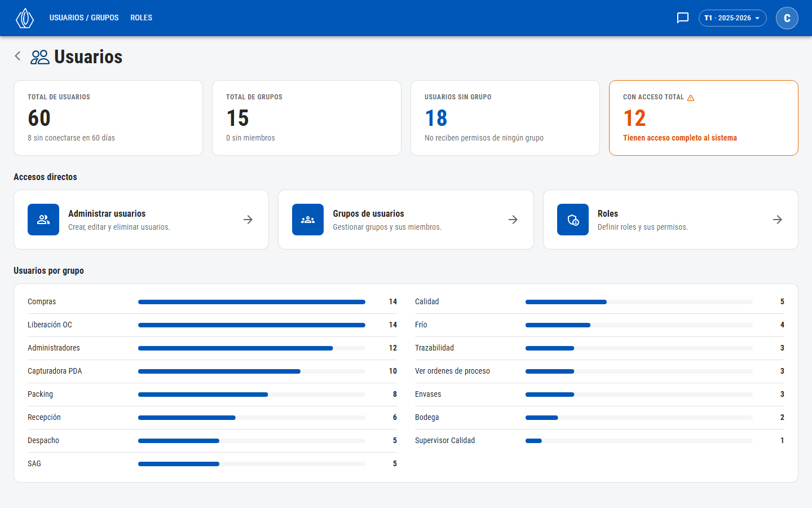This screenshot has width=812, height=508.
Task: Select the Trazabilidad group label
Action: [x=434, y=348]
